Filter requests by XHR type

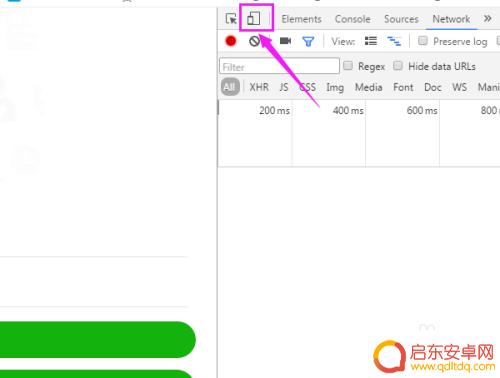pyautogui.click(x=259, y=87)
